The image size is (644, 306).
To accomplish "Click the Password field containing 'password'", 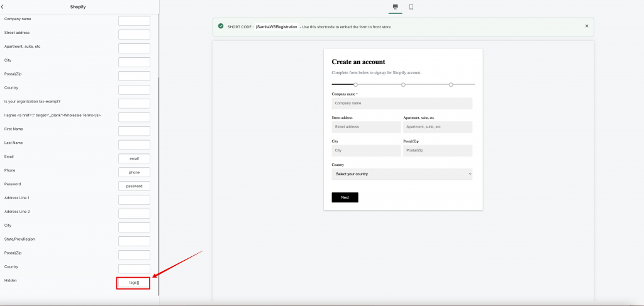I will click(135, 186).
